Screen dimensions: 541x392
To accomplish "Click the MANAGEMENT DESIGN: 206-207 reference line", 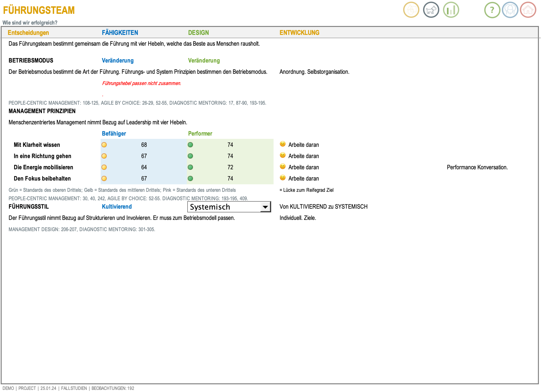I will tap(82, 230).
